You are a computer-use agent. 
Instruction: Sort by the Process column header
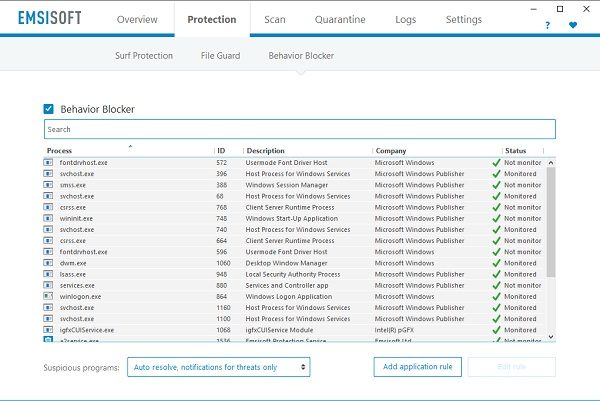click(59, 151)
